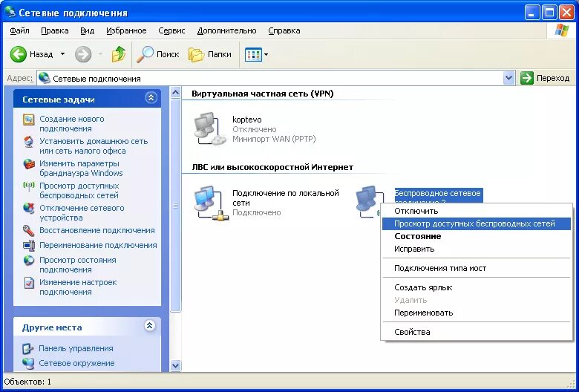This screenshot has height=392, width=579.
Task: Open the Избранное menu
Action: [x=126, y=30]
